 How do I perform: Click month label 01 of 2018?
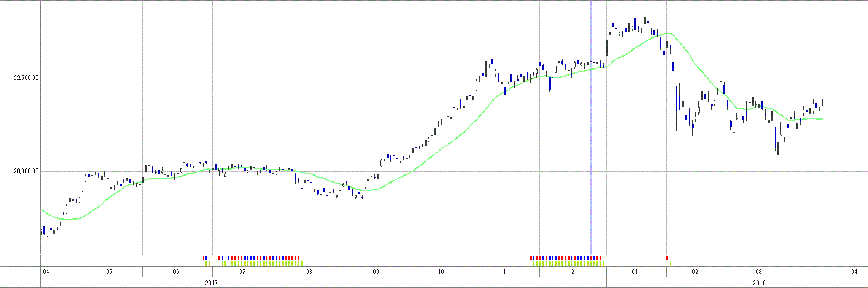635,272
